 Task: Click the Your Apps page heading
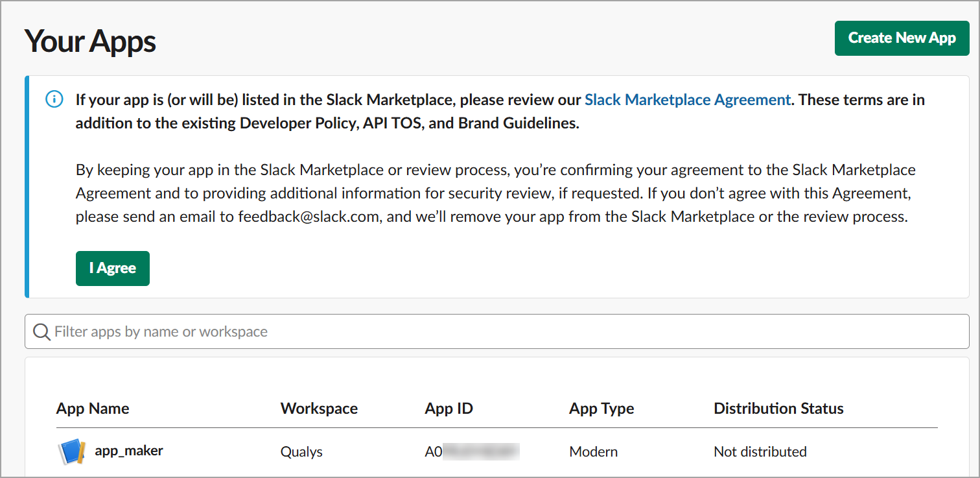pyautogui.click(x=90, y=42)
